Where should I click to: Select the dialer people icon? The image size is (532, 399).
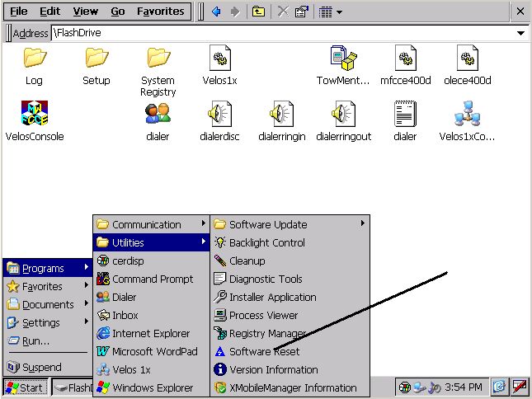158,121
